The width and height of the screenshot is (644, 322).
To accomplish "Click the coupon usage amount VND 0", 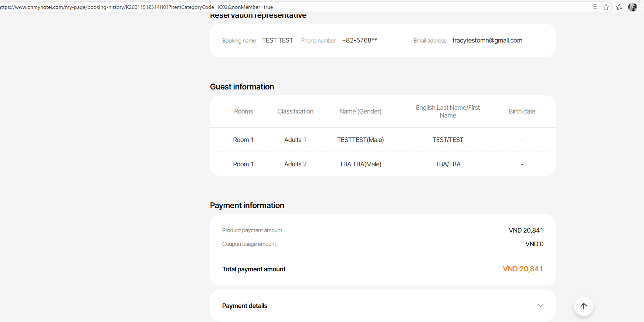I will coord(534,244).
